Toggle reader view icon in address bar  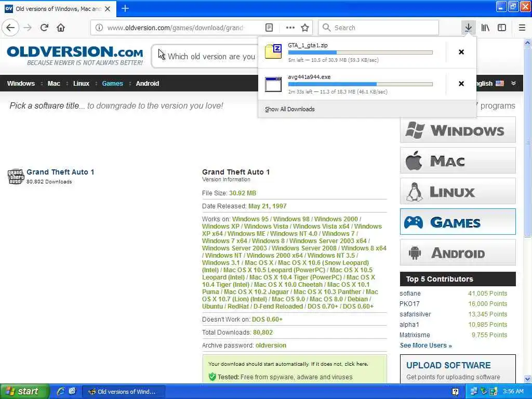pyautogui.click(x=269, y=28)
